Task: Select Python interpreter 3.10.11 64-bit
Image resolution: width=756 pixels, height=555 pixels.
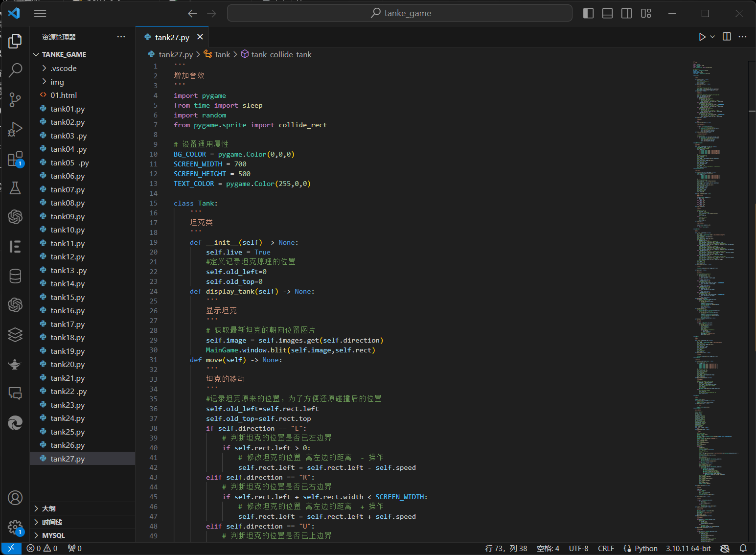Action: [688, 548]
